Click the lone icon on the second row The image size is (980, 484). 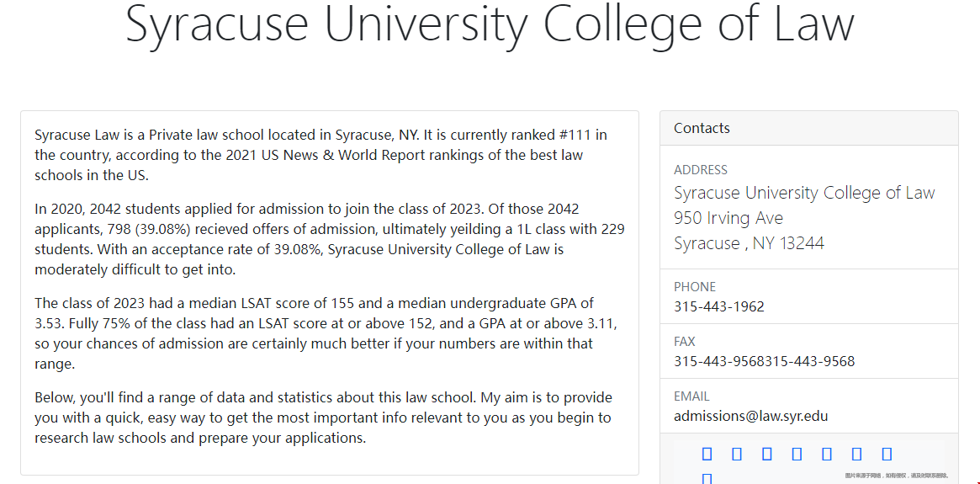(x=707, y=479)
